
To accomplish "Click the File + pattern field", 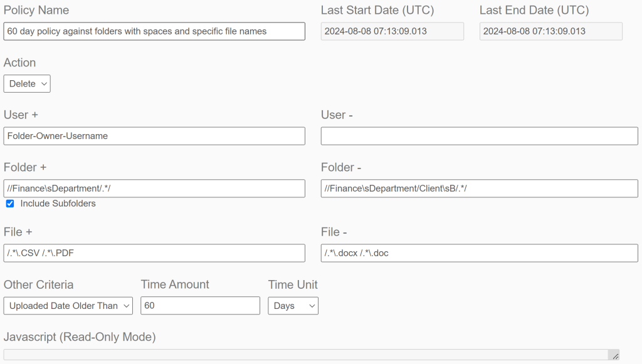I will point(154,253).
